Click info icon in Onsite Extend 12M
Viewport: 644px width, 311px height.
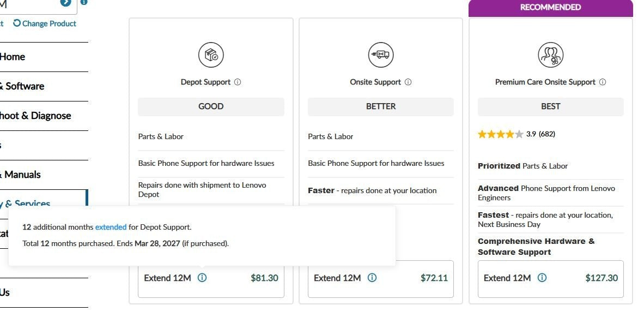[372, 278]
